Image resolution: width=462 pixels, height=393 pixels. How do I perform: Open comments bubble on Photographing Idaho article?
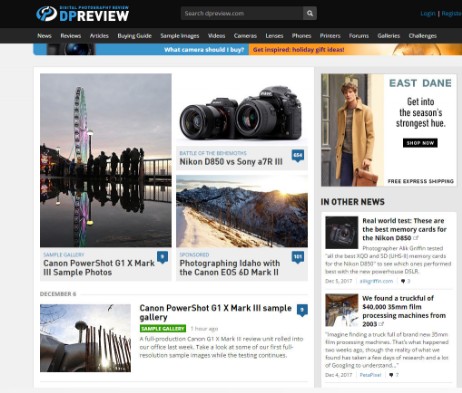(x=298, y=257)
